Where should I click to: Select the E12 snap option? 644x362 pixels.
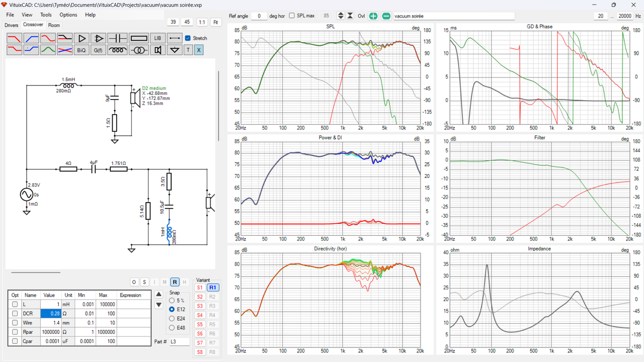click(172, 310)
